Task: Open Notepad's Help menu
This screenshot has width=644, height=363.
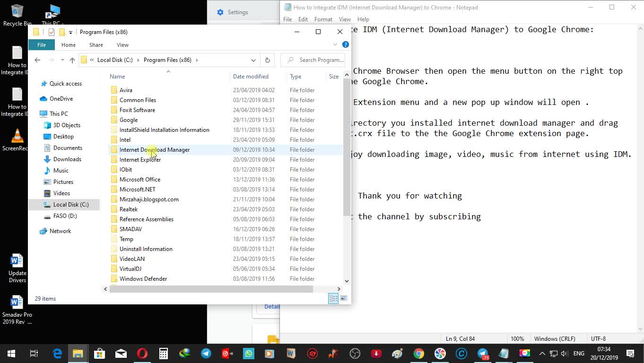Action: (x=363, y=19)
